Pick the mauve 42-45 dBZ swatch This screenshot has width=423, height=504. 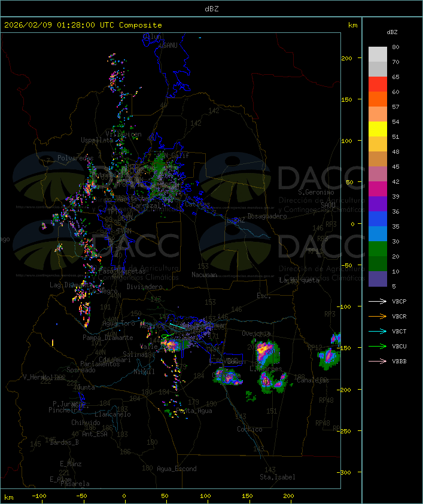pyautogui.click(x=378, y=174)
